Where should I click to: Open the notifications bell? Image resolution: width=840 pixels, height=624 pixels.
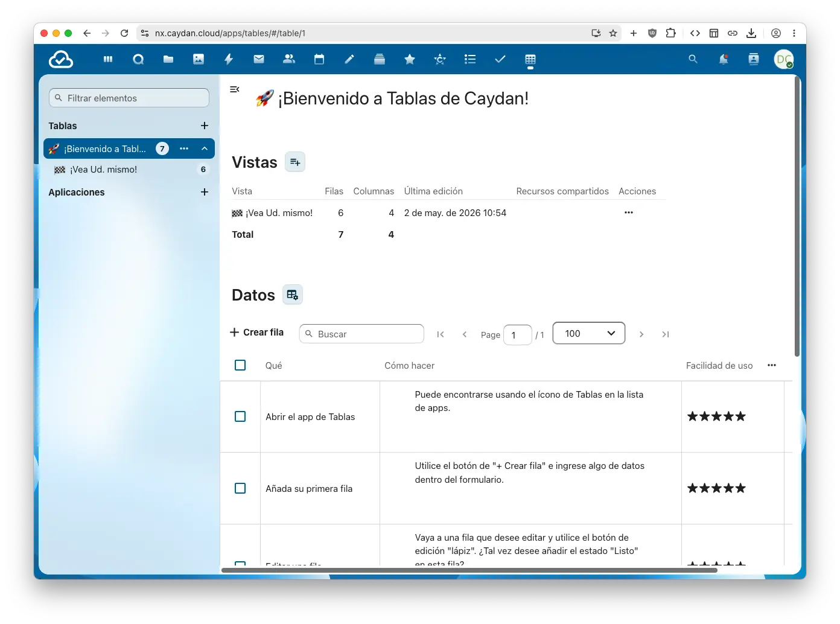point(724,59)
